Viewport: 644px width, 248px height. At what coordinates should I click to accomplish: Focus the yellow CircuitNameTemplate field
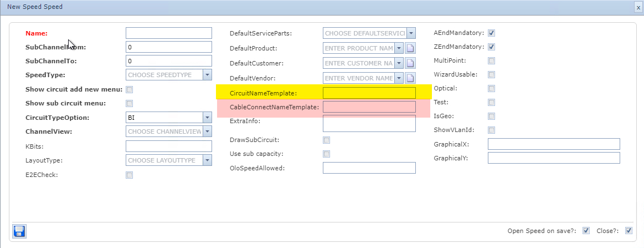(x=369, y=93)
